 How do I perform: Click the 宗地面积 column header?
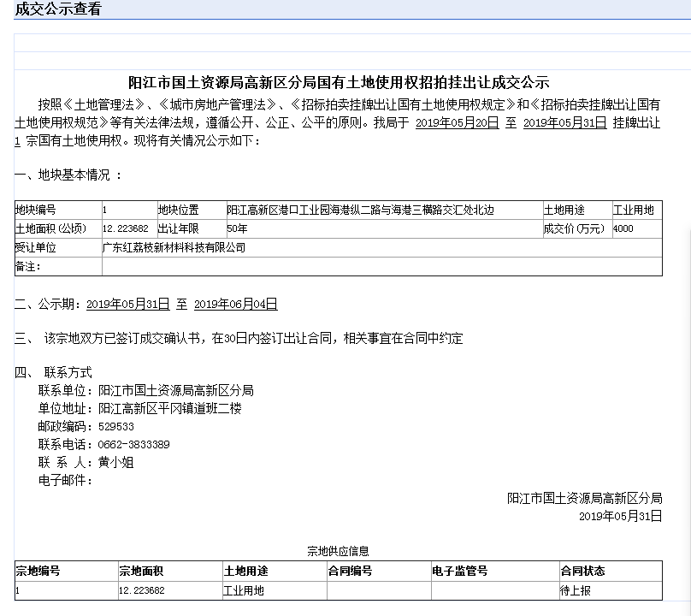click(x=141, y=571)
